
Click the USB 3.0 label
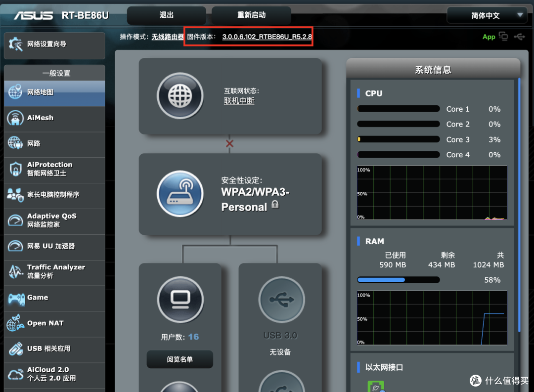(280, 336)
